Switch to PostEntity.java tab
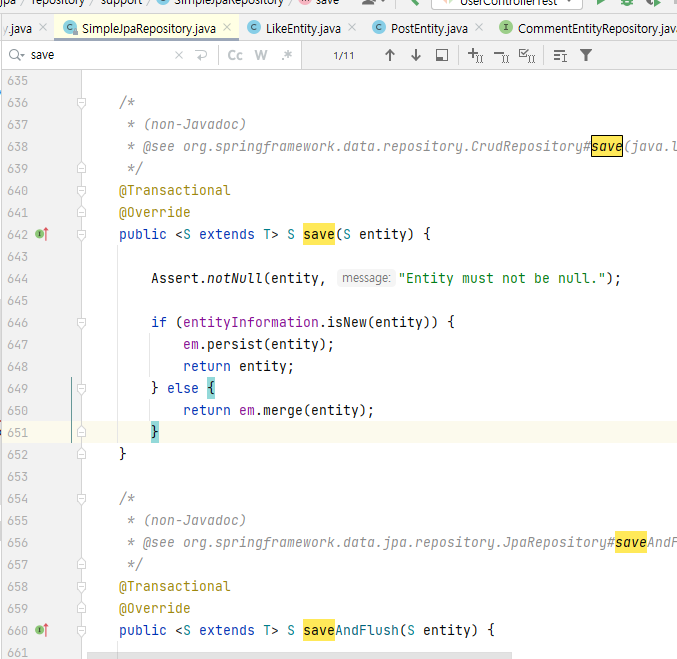 (x=429, y=29)
